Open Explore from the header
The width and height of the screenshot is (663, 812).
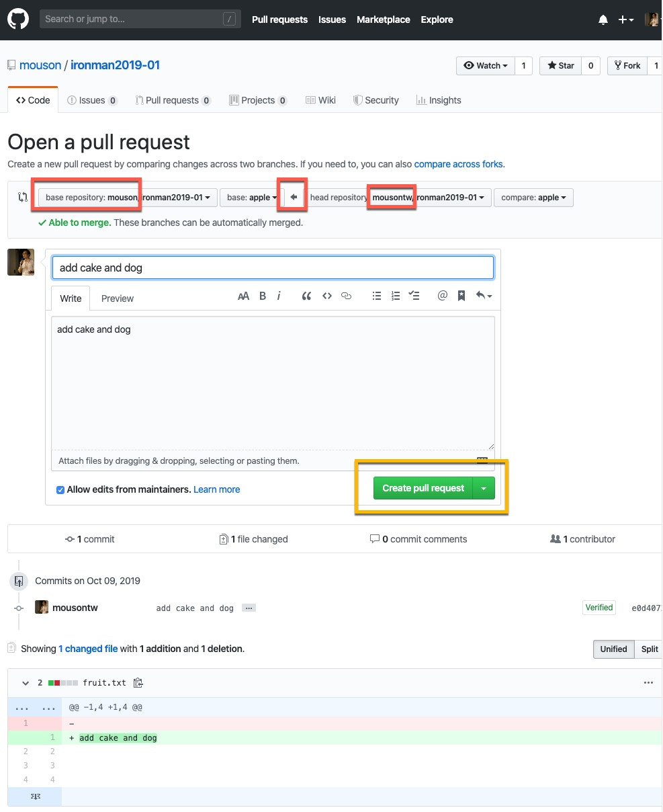[437, 19]
